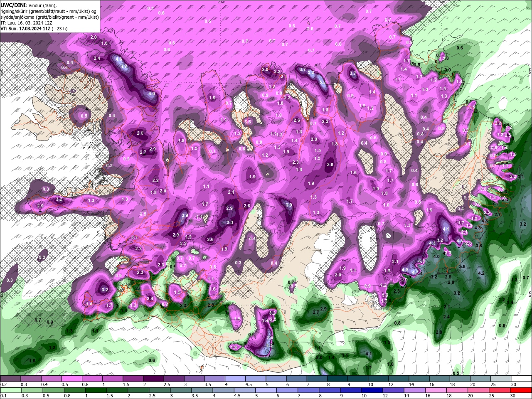Click the 4.6 value over the Westfjords
Screen dimensions: 532x399
point(119,59)
